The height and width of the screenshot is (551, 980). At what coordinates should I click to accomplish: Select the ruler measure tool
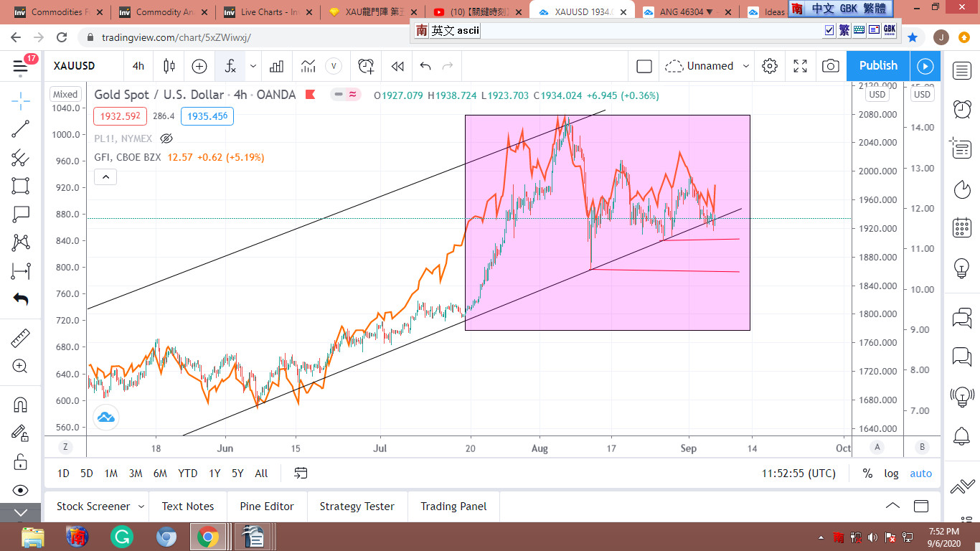tap(21, 338)
